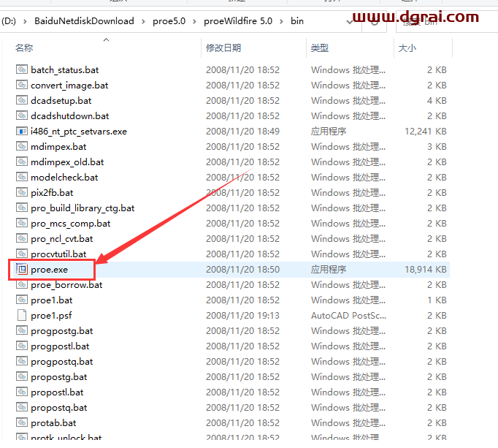Select the file name proe_borrow.bat
498x448 pixels.
point(66,284)
